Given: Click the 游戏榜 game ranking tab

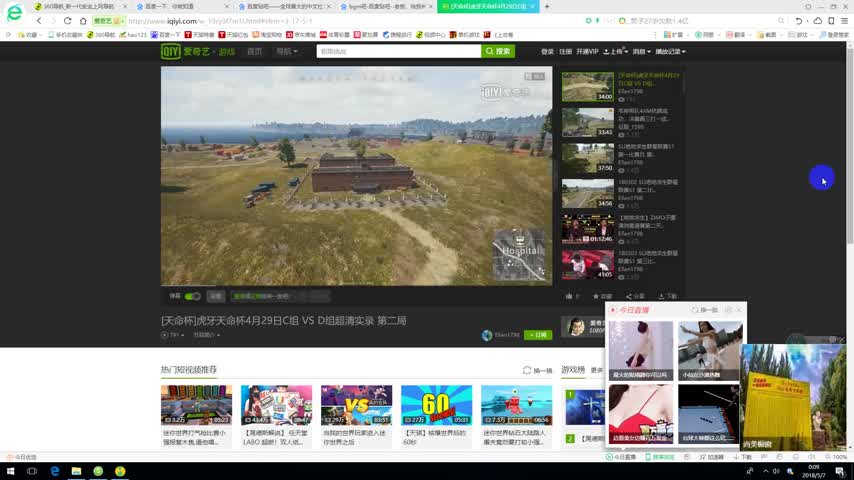Looking at the screenshot, I should point(573,369).
